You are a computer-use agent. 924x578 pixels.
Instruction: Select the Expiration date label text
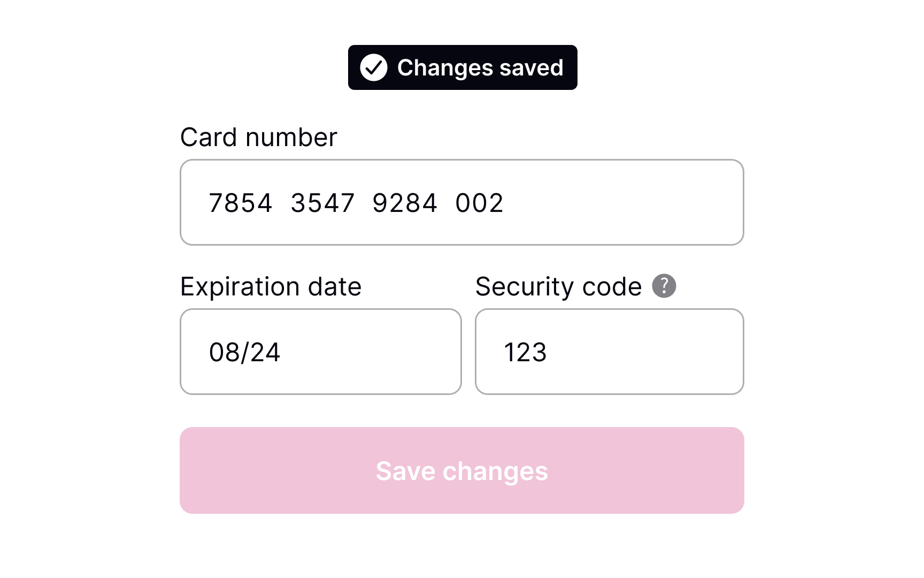coord(271,286)
